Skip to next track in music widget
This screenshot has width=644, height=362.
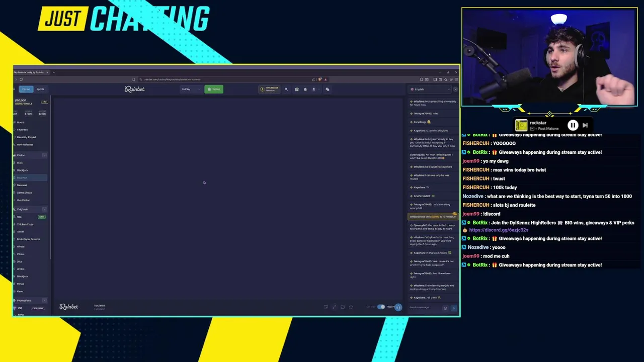click(x=585, y=125)
